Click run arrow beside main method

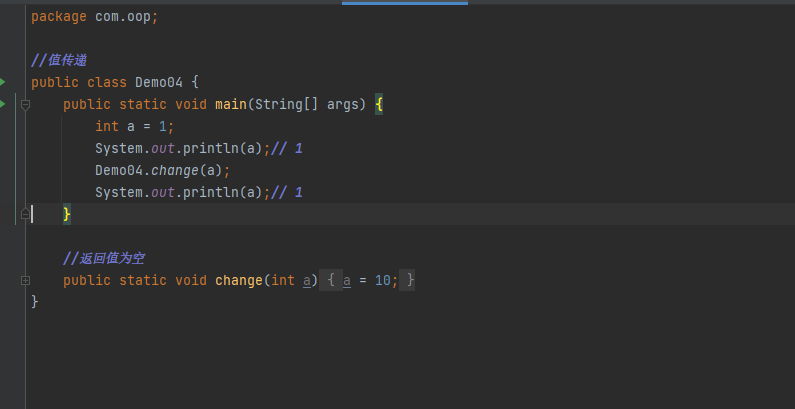[x=3, y=103]
